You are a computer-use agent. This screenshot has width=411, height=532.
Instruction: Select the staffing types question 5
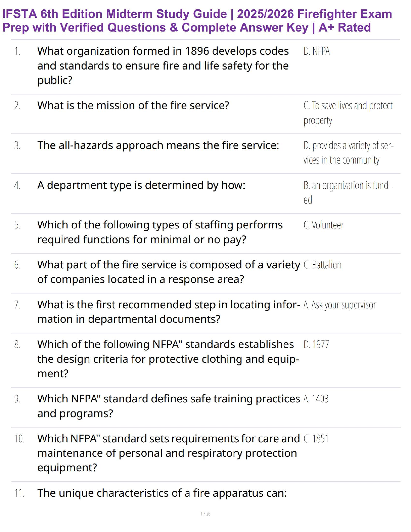[160, 232]
